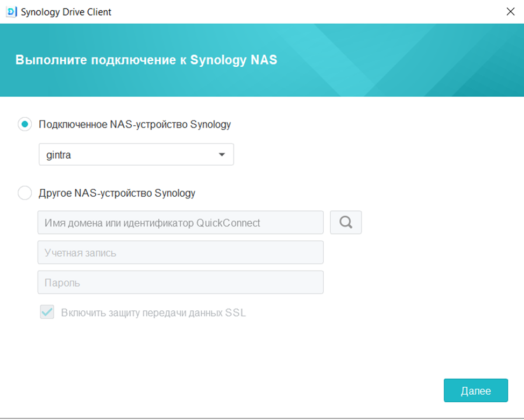Image resolution: width=524 pixels, height=420 pixels.
Task: Click the 'Подключенное NAS-устройство Synology' label text
Action: [x=134, y=125]
